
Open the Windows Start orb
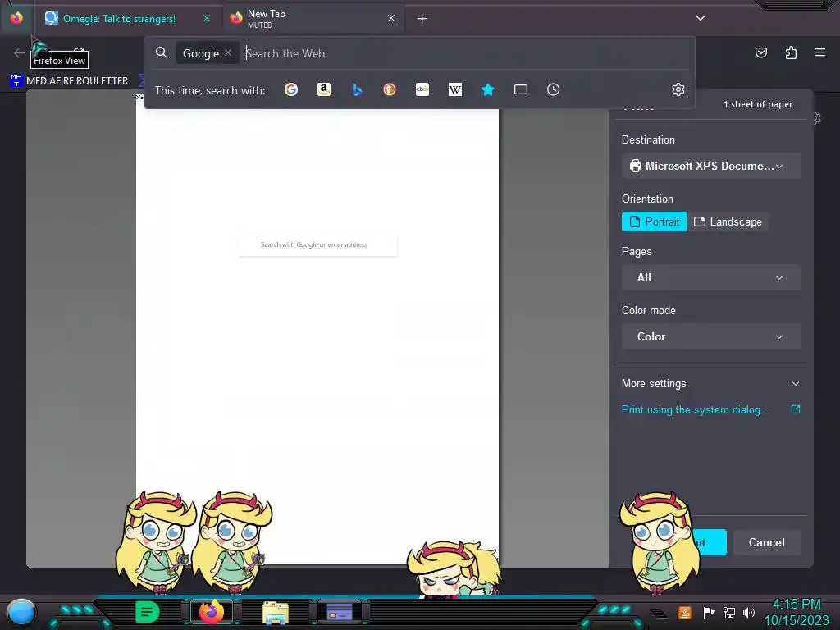(x=21, y=611)
